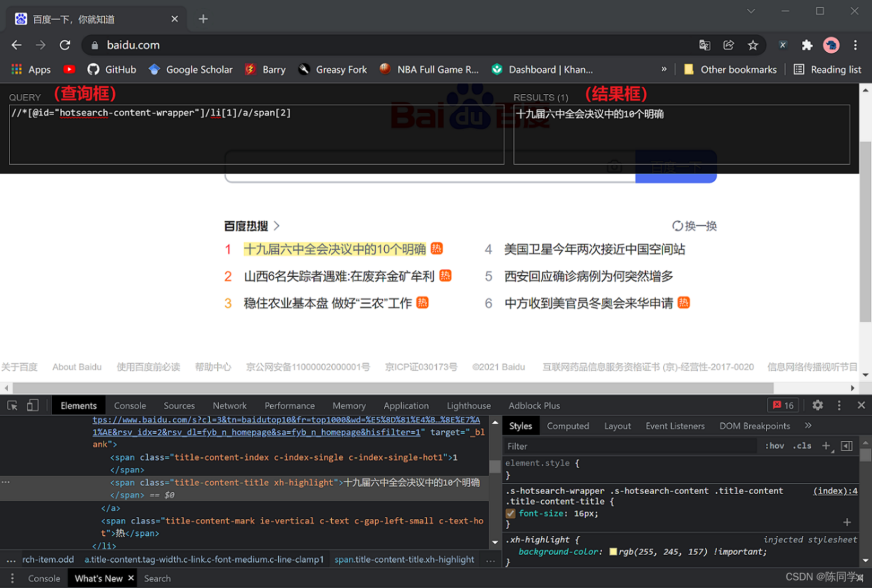The image size is (872, 588).
Task: Click the XPath Helper extension icon
Action: [783, 45]
